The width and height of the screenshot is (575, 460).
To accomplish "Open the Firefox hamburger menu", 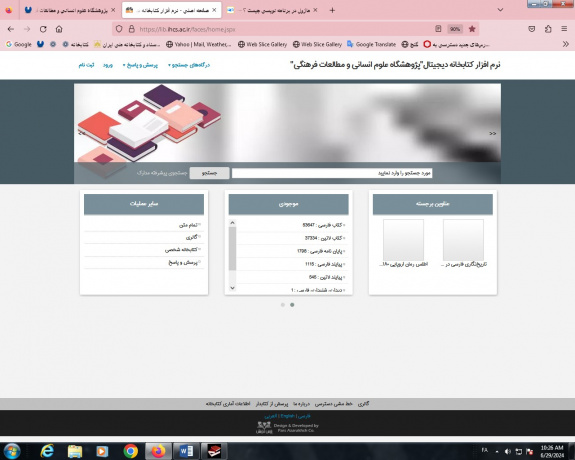I will click(564, 29).
